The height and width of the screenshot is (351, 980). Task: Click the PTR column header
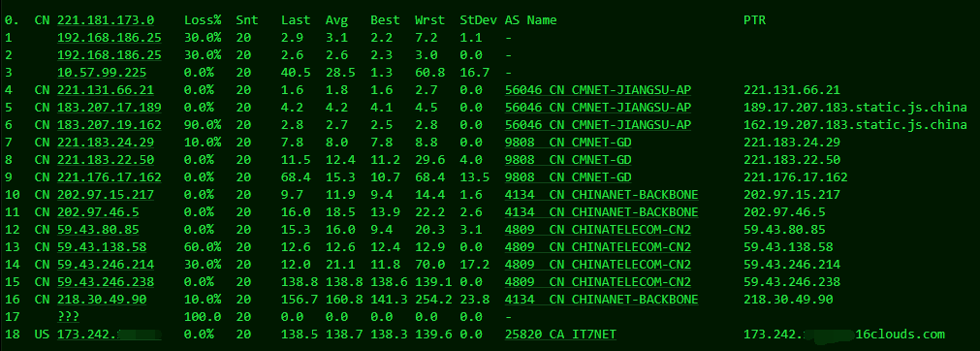pos(754,20)
